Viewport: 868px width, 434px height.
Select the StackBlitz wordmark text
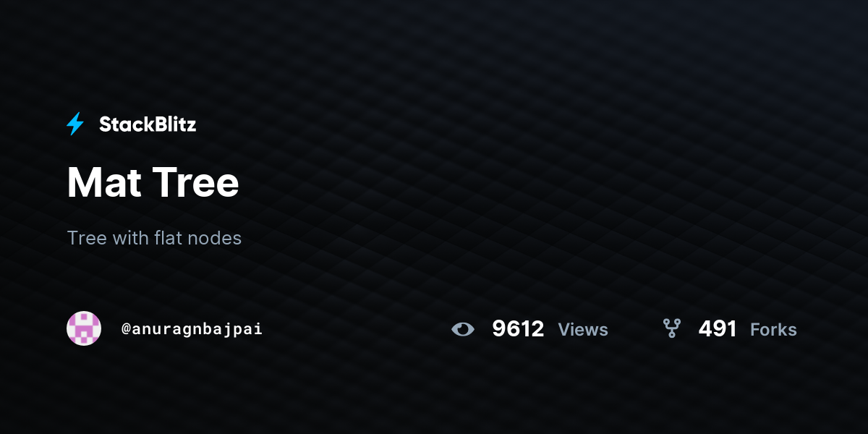click(148, 124)
